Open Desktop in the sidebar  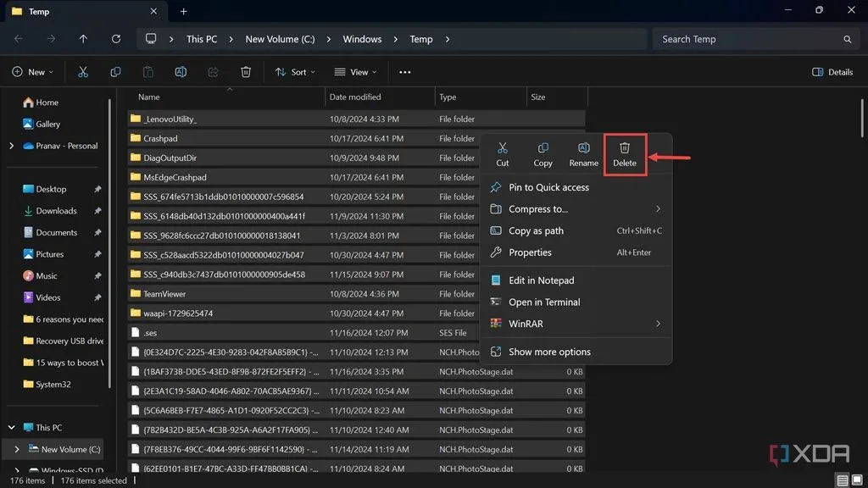pyautogui.click(x=44, y=189)
